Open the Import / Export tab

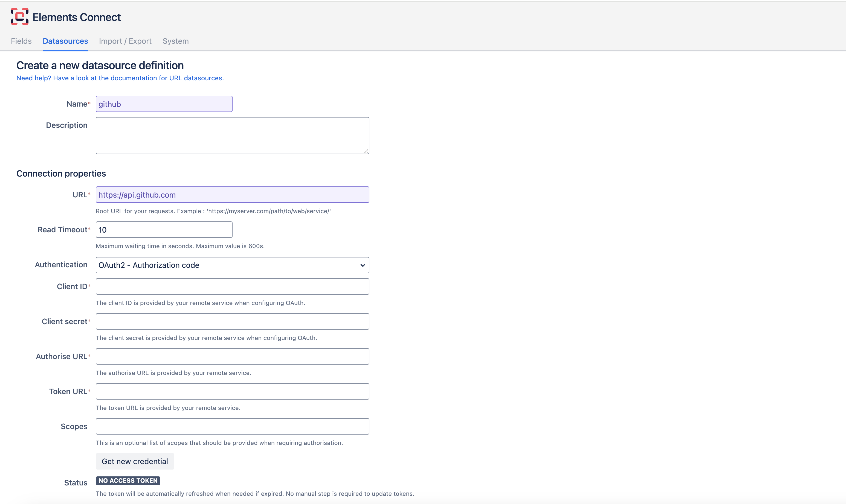125,41
